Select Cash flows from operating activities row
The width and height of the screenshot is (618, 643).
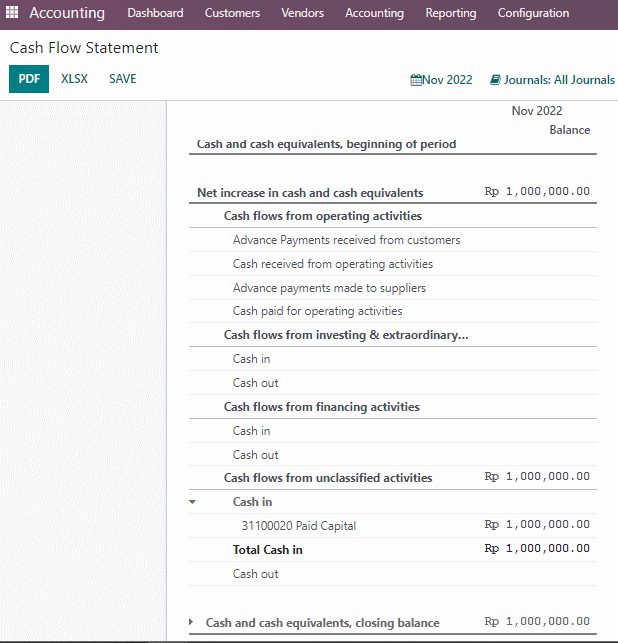coord(392,216)
